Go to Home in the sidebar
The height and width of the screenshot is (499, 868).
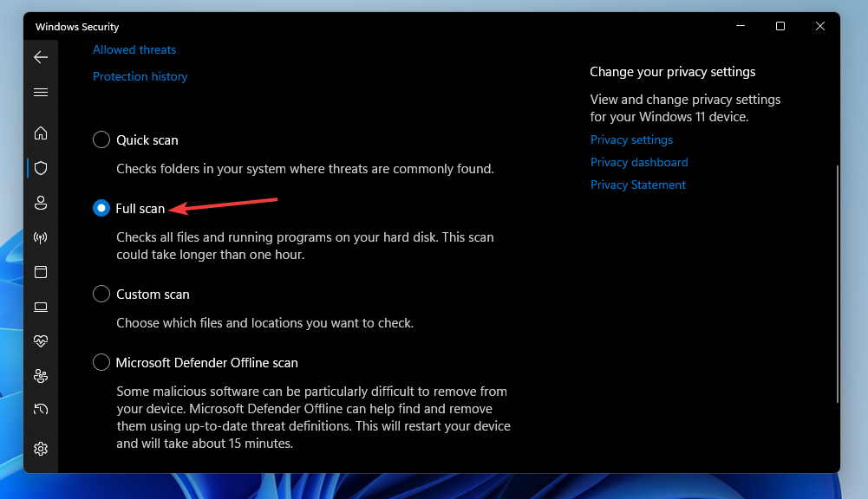pos(41,133)
